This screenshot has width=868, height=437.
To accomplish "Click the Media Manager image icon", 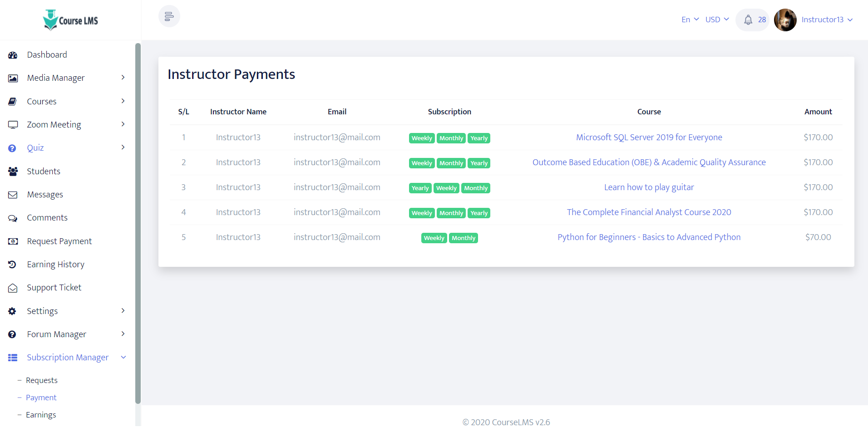I will (x=13, y=78).
